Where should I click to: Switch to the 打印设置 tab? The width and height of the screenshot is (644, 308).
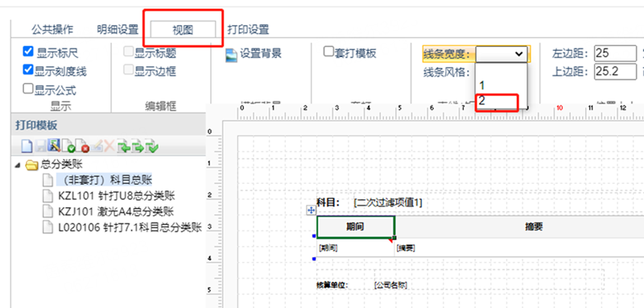coord(248,30)
